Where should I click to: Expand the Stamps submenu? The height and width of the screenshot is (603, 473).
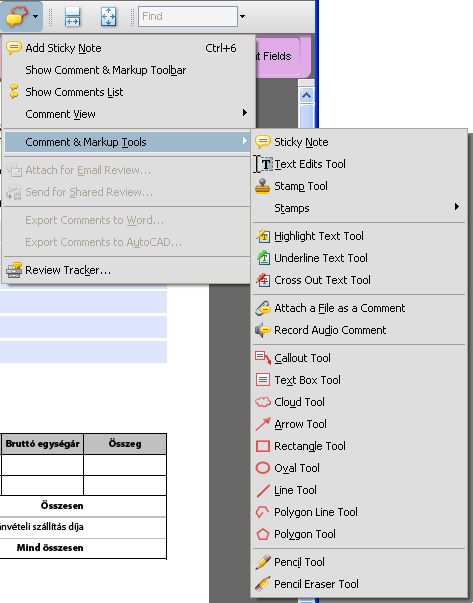(x=358, y=208)
